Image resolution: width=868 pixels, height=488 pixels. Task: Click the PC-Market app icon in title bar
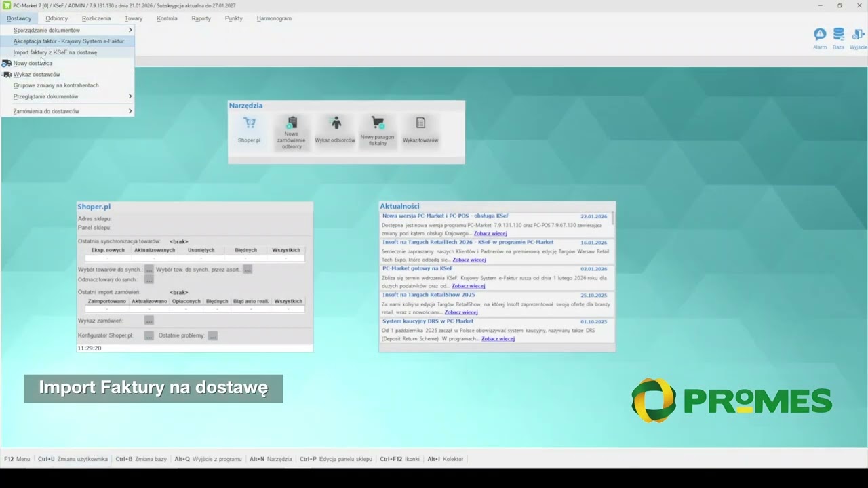(7, 5)
